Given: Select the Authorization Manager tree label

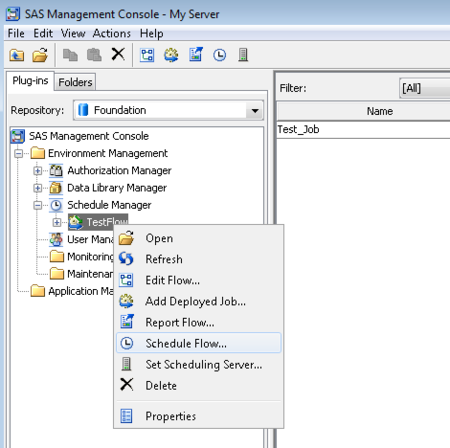Looking at the screenshot, I should [x=119, y=171].
